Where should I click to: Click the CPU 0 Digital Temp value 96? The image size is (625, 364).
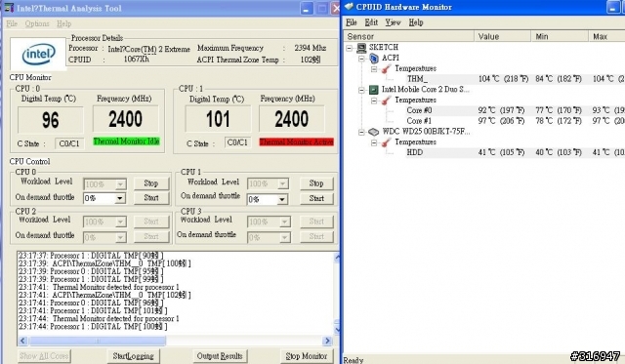tap(51, 120)
